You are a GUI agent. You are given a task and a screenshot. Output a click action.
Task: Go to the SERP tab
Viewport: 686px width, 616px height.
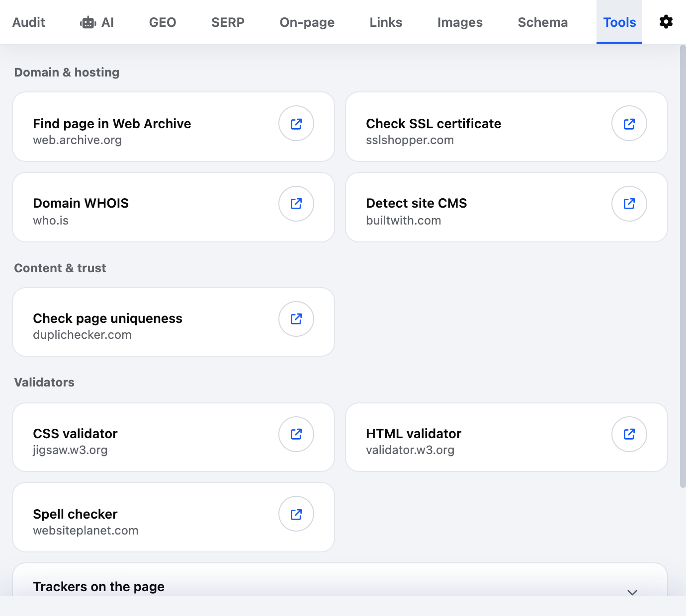[228, 22]
